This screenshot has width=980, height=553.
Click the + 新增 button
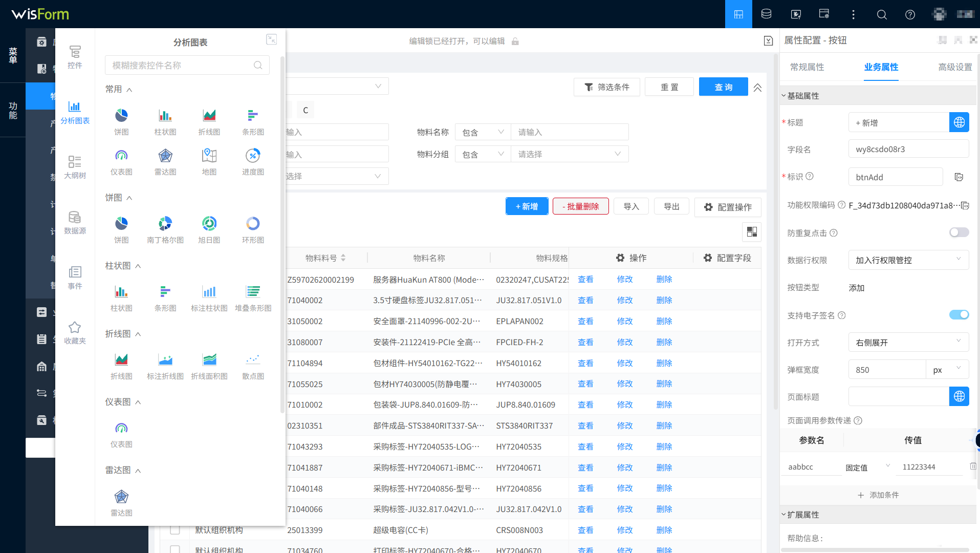coord(527,206)
